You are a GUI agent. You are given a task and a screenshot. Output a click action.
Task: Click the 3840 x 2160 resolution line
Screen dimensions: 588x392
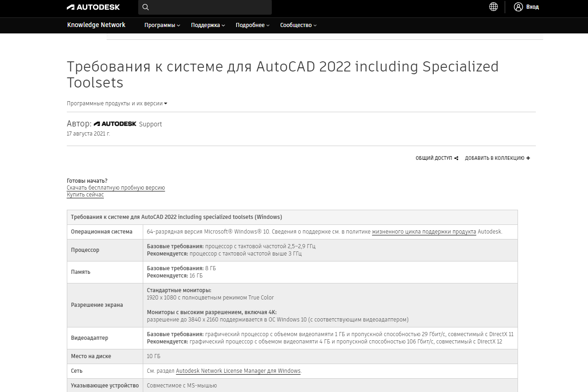click(x=278, y=320)
